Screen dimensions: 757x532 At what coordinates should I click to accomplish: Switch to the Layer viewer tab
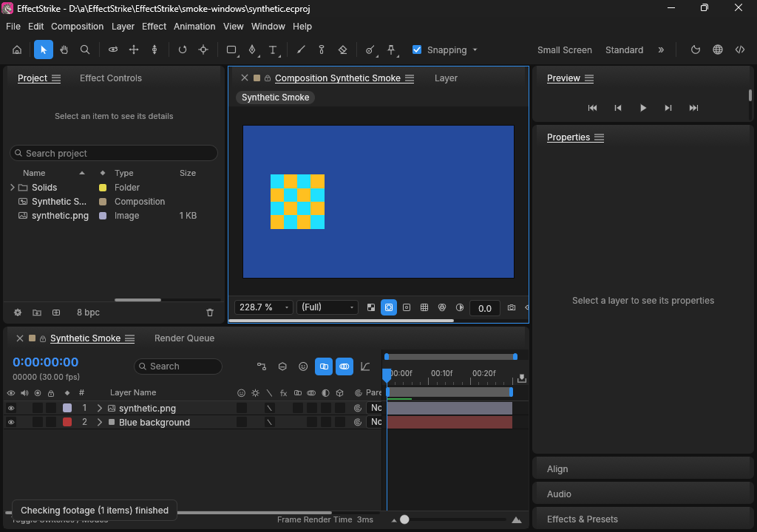(x=446, y=78)
